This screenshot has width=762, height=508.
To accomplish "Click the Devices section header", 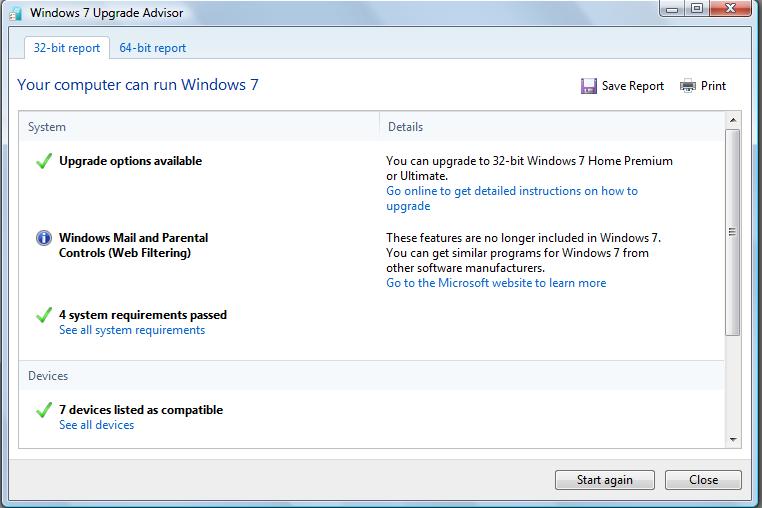I will 48,376.
